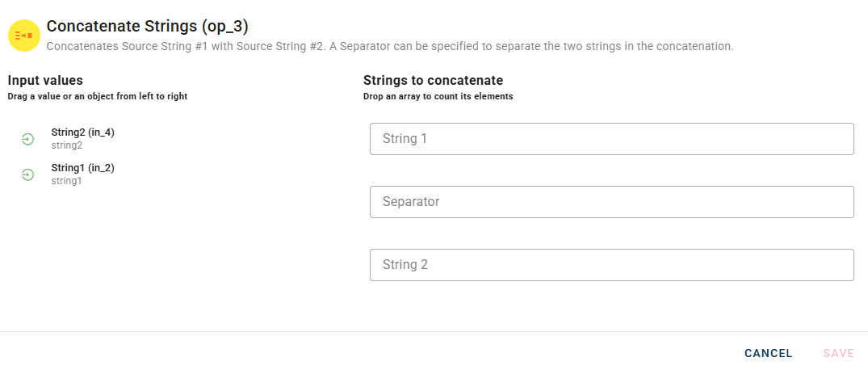The image size is (868, 370).
Task: Select the String1 (in_2) input value
Action: [x=82, y=168]
